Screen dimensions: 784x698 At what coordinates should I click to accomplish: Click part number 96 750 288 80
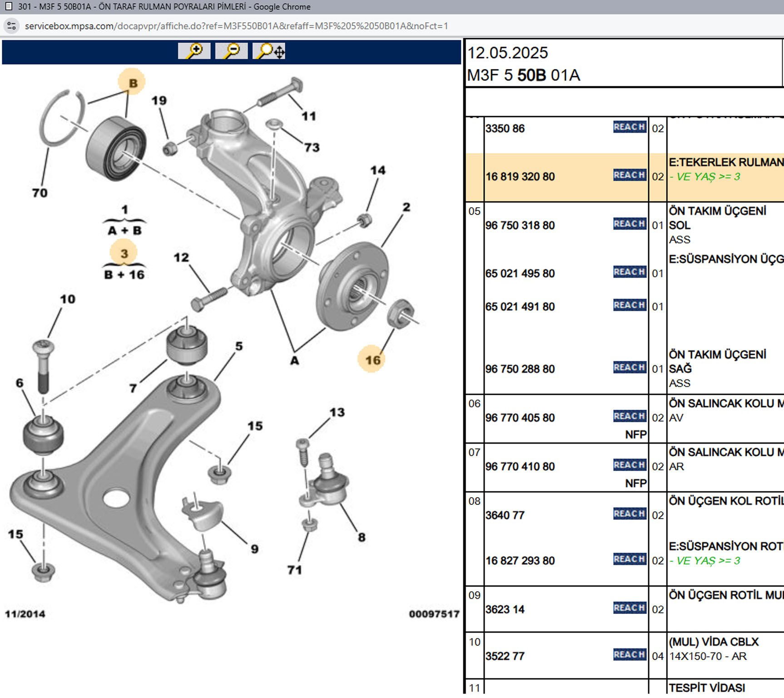(x=520, y=369)
